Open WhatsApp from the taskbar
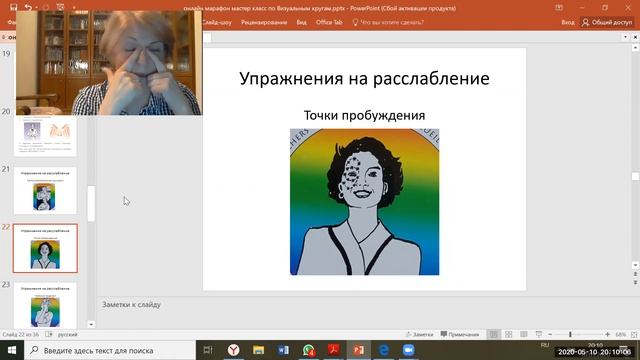The width and height of the screenshot is (640, 360). (309, 350)
